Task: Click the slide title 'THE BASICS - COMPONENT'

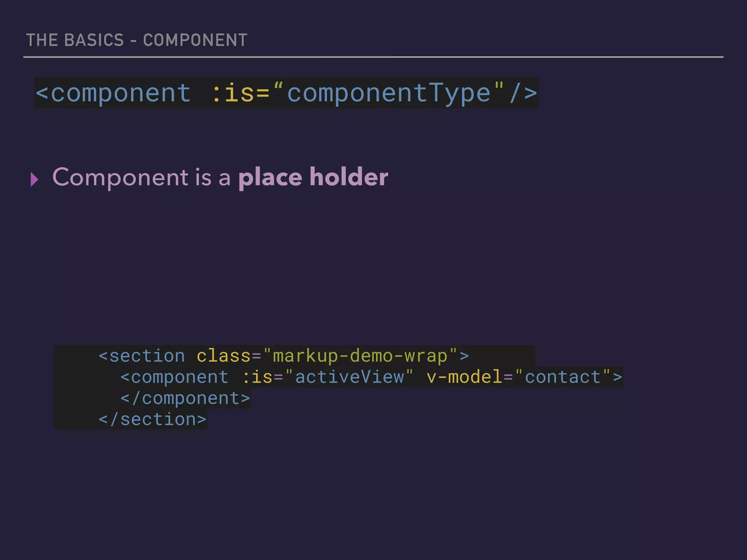Action: click(x=137, y=40)
